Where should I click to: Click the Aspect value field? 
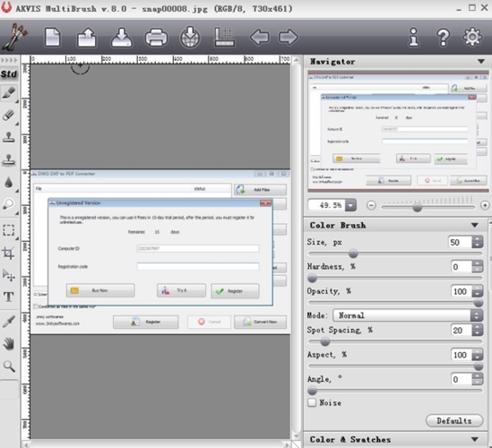click(x=462, y=355)
